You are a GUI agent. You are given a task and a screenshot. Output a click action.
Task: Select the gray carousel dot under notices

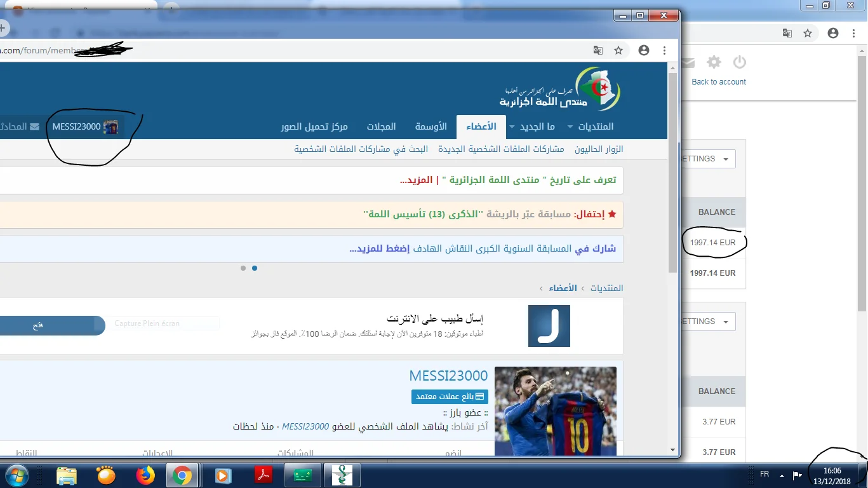coord(243,268)
